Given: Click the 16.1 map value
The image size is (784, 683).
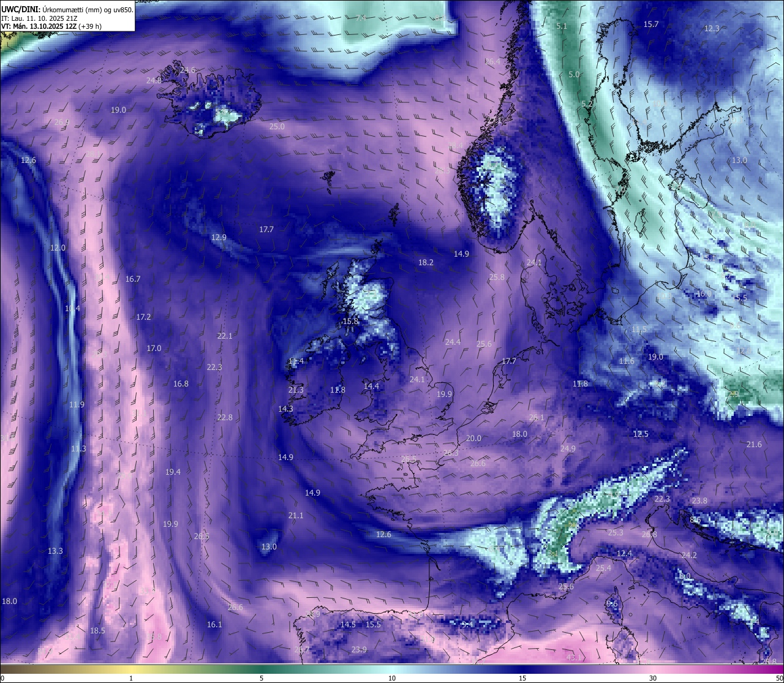Looking at the screenshot, I should 214,625.
